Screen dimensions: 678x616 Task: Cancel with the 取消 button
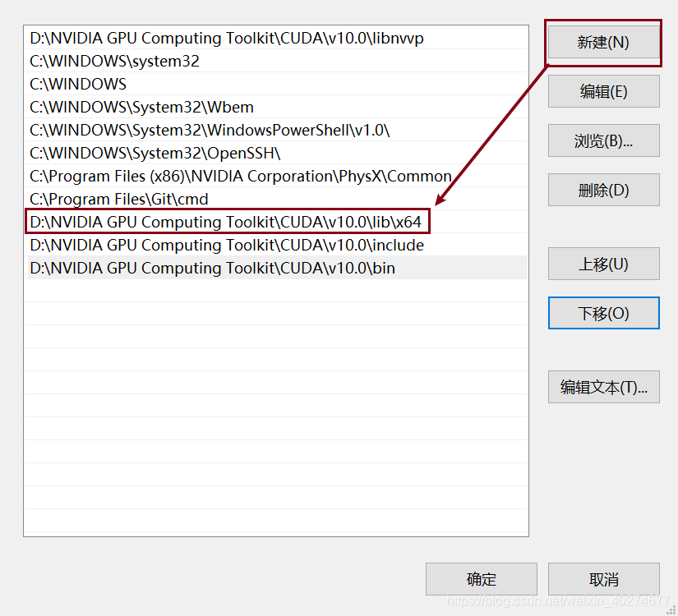click(x=604, y=579)
